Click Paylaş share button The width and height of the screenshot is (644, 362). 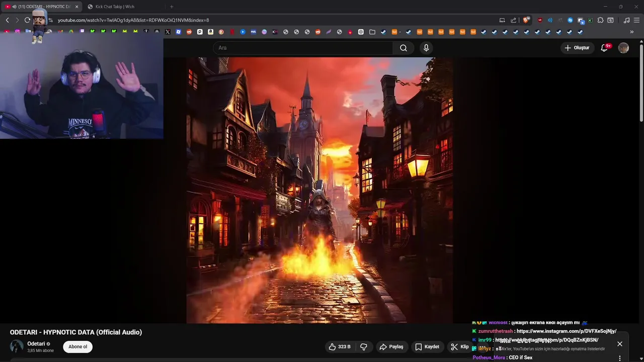pos(391,346)
